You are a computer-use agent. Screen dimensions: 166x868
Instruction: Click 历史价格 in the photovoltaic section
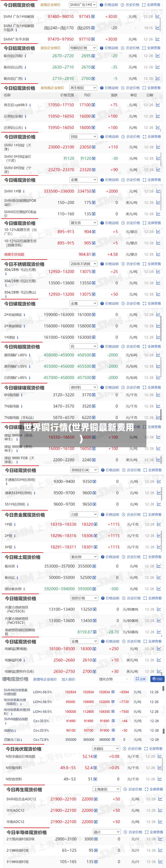132,749
